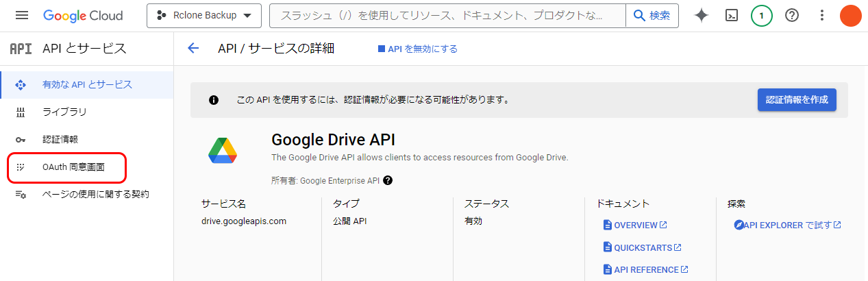
Task: Open the Gemini sparkle assistant icon
Action: pos(702,15)
